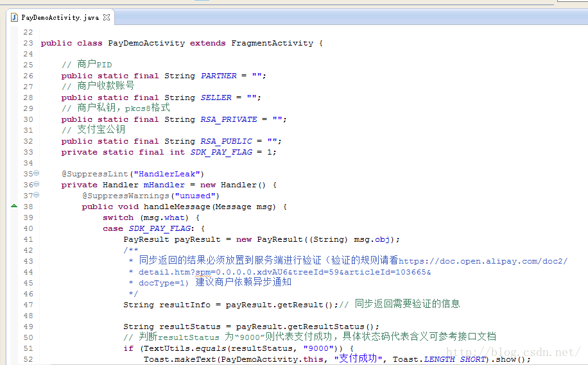Click handleMessage method name on line 38

(177, 207)
